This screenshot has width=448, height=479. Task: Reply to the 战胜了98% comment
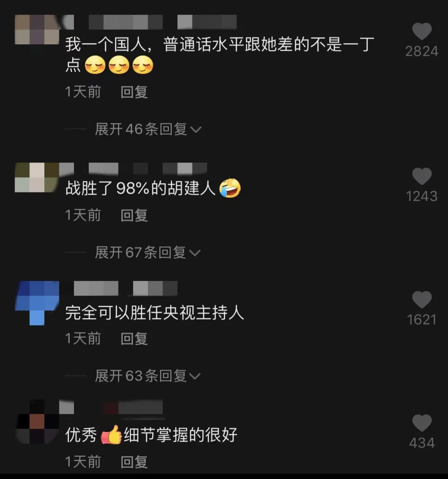(134, 215)
